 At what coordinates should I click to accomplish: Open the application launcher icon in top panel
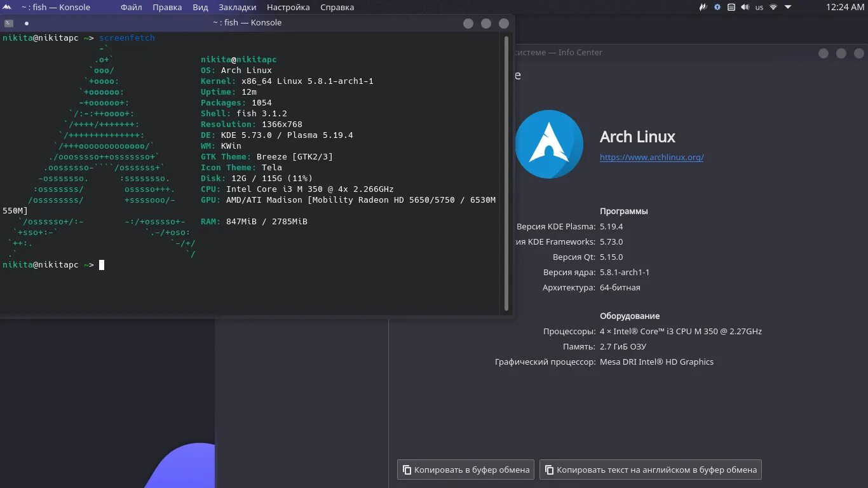click(8, 7)
